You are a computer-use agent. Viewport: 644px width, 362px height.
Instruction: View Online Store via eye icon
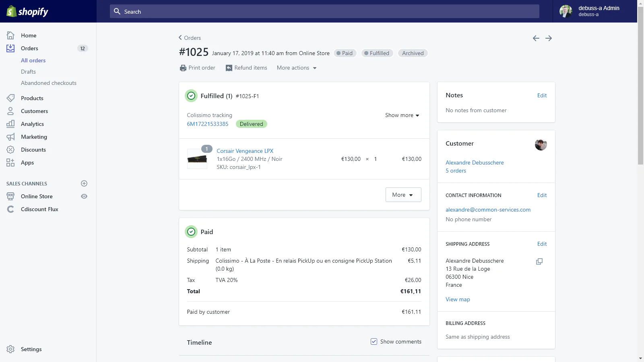pyautogui.click(x=84, y=196)
